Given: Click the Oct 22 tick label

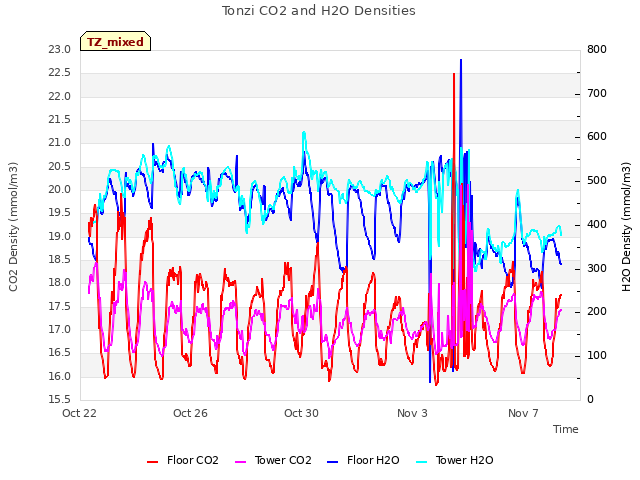Looking at the screenshot, I should click(79, 413).
